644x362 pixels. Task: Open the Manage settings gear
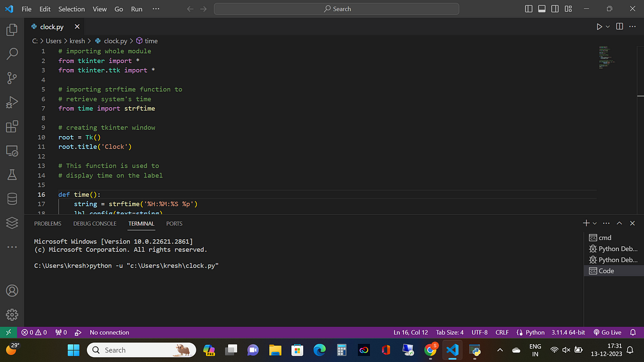(12, 315)
